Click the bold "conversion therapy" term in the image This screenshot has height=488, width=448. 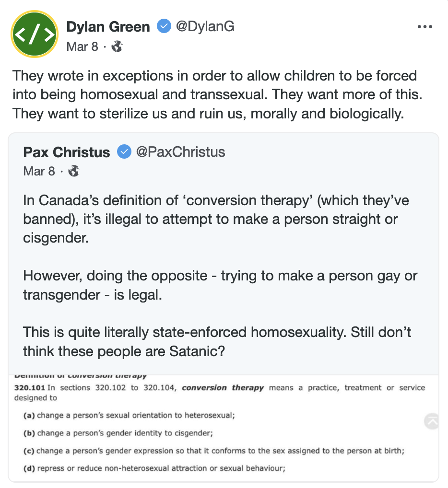click(223, 388)
